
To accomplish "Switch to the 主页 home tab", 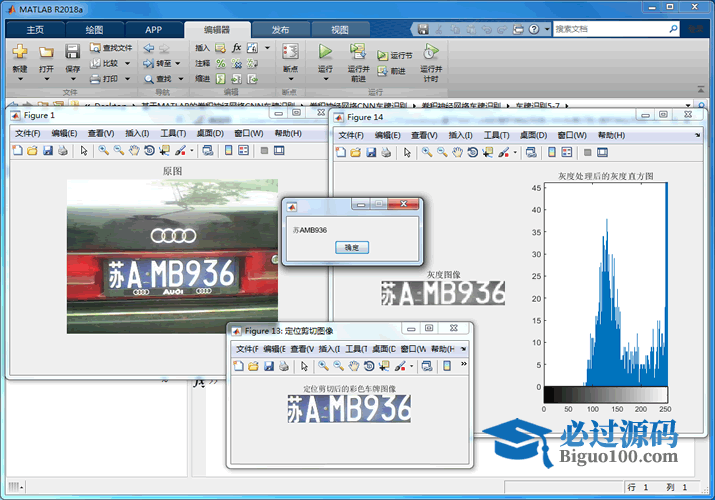I will [35, 30].
